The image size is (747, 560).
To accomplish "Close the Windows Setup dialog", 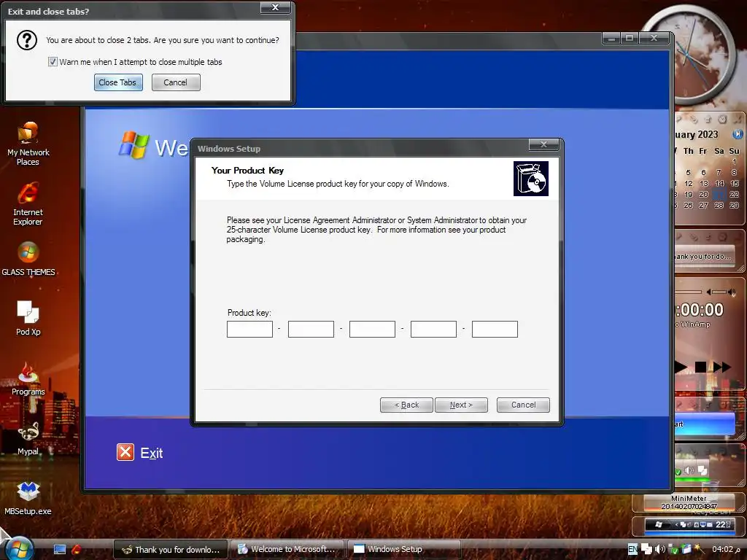I will pyautogui.click(x=543, y=144).
